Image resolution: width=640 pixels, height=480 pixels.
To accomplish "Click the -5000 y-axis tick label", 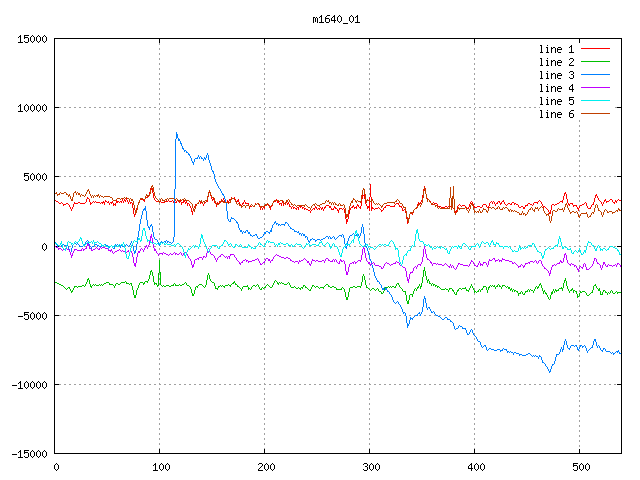I will [x=31, y=315].
